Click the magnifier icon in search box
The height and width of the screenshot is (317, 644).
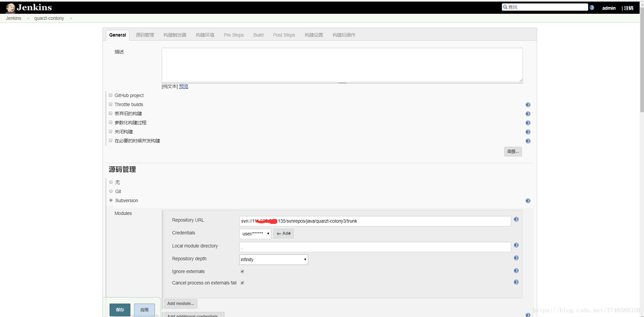[505, 7]
